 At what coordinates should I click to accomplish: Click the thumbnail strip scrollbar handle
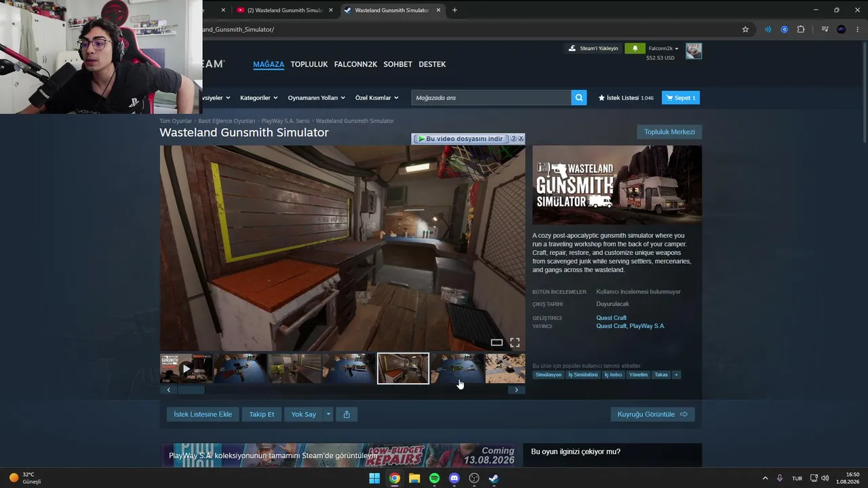191,390
